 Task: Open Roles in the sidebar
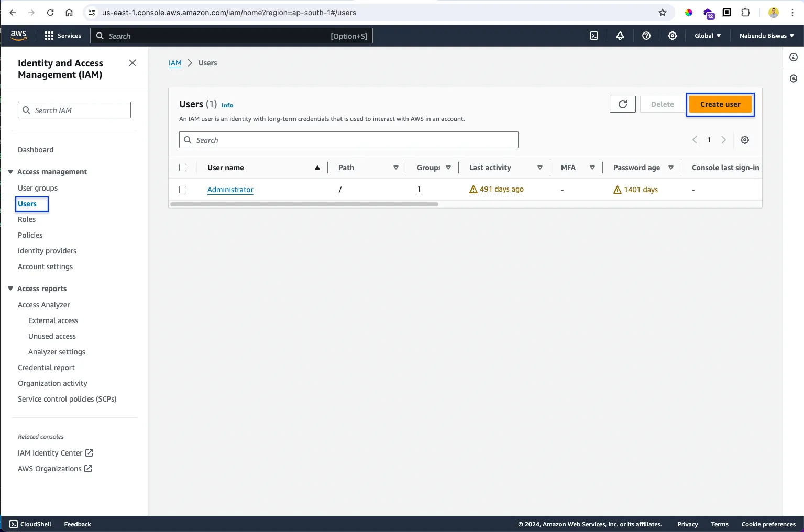click(x=27, y=219)
